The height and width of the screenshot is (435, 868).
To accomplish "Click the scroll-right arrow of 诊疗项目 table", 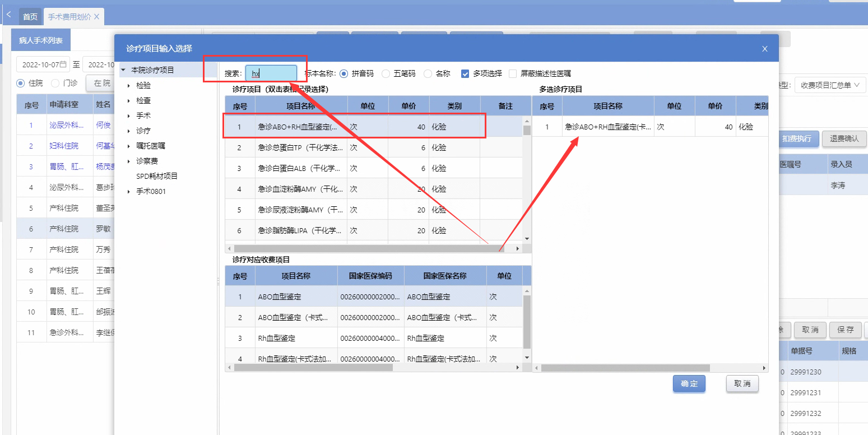I will 518,248.
